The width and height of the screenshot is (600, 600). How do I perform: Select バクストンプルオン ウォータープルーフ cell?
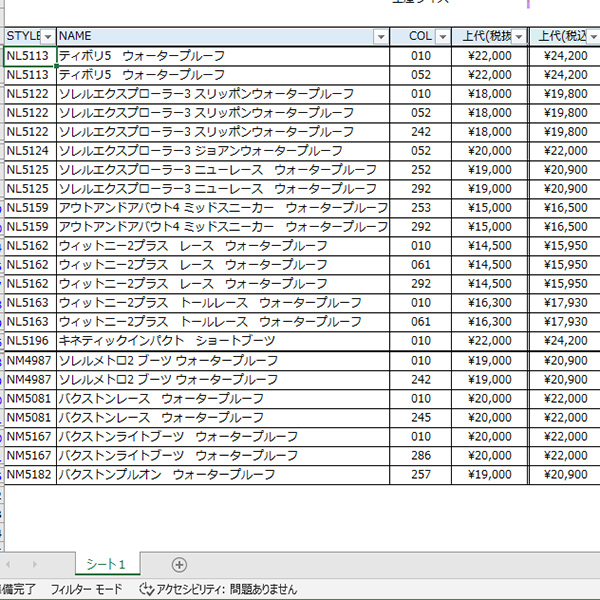[223, 475]
